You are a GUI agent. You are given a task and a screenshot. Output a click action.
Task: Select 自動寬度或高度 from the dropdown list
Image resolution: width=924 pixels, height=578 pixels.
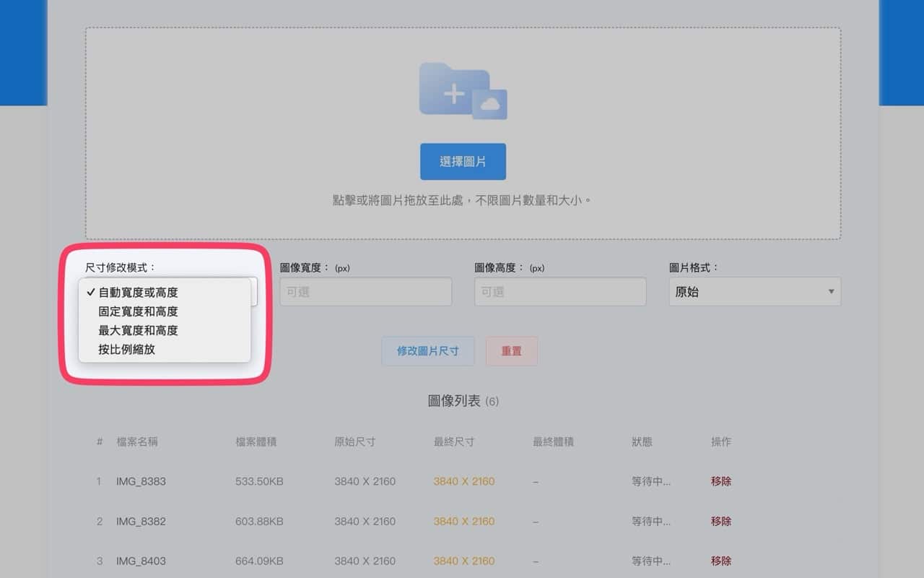tap(138, 293)
